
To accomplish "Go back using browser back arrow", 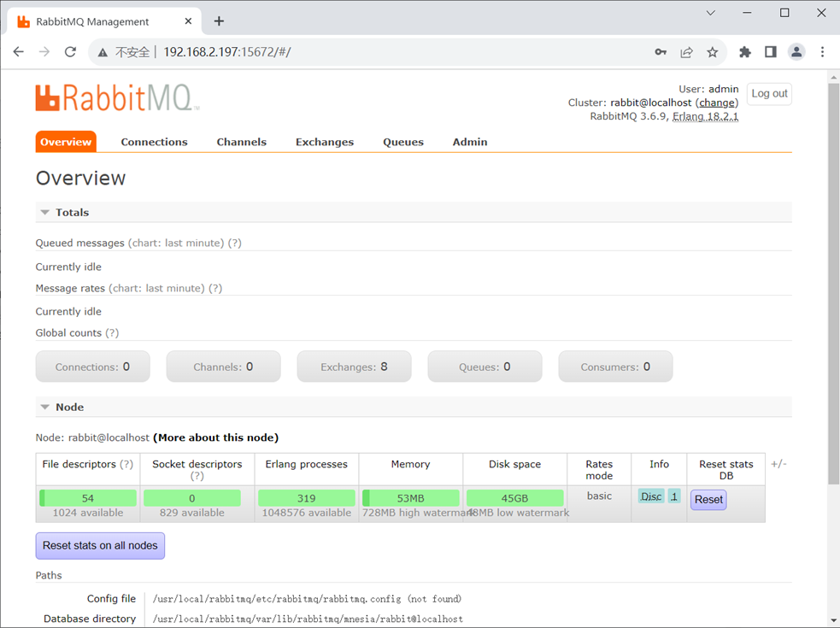I will coord(19,52).
